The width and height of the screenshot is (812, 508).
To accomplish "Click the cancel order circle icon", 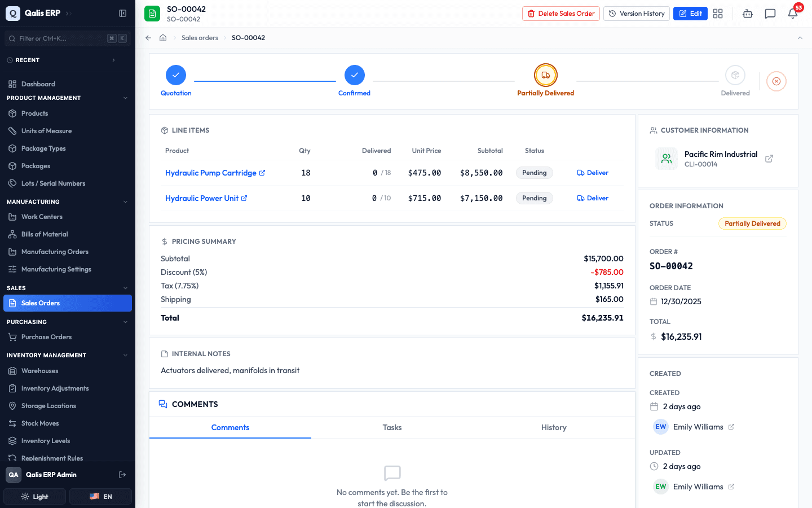I will click(776, 81).
